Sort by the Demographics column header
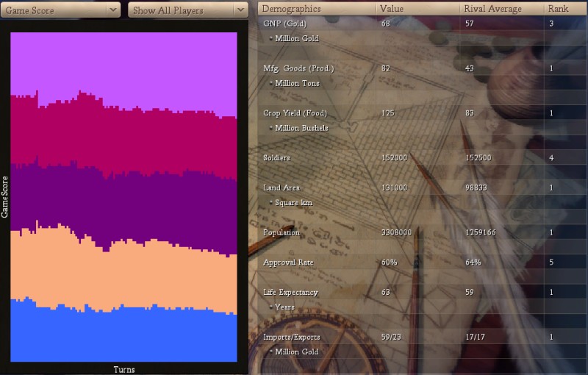 point(317,8)
